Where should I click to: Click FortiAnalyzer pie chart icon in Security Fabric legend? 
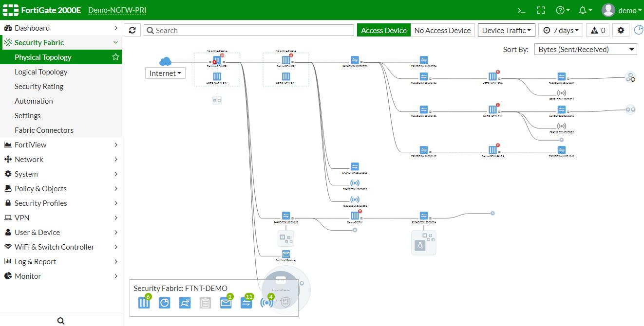164,303
